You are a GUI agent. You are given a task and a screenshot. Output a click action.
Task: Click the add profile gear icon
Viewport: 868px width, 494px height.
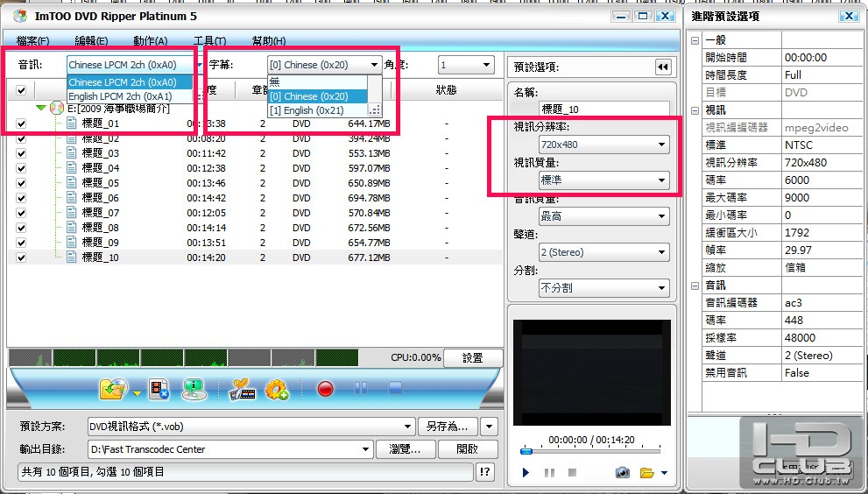[277, 389]
